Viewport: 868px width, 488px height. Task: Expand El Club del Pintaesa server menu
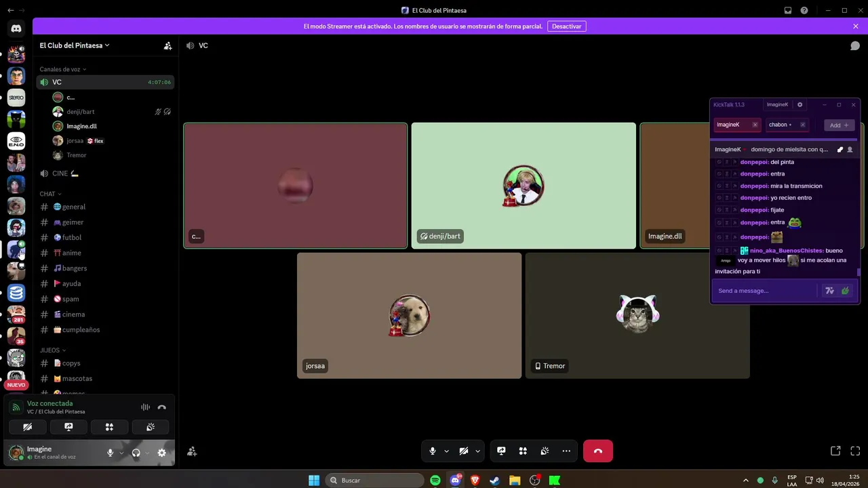tap(75, 45)
